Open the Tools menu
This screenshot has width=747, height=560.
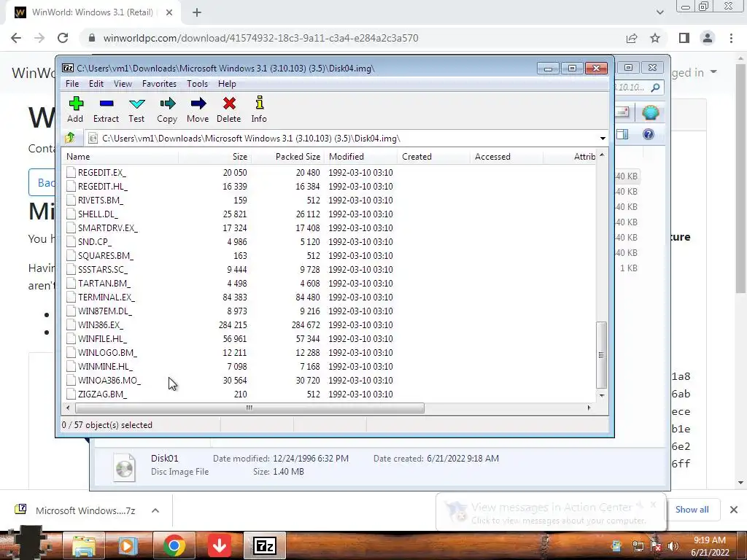pos(197,84)
